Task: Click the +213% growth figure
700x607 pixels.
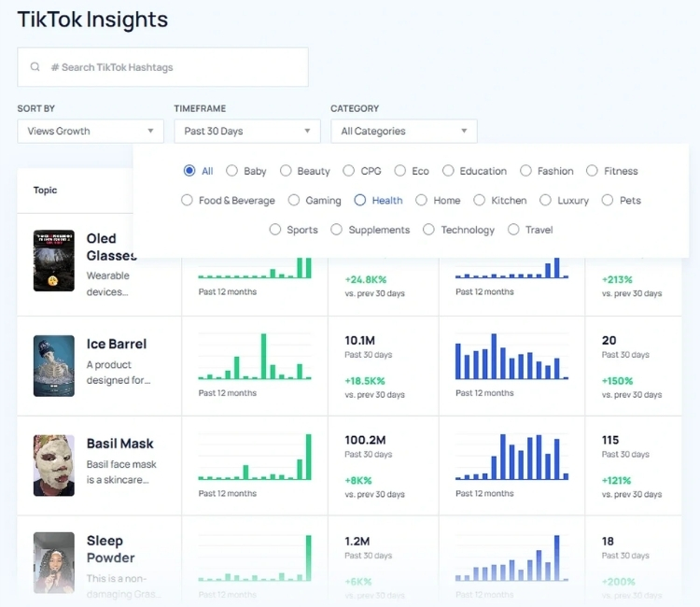Action: tap(617, 279)
